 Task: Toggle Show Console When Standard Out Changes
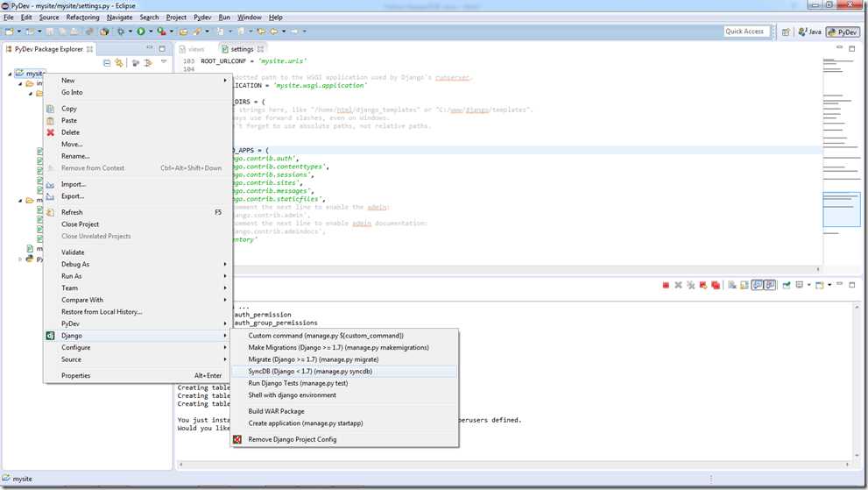758,285
